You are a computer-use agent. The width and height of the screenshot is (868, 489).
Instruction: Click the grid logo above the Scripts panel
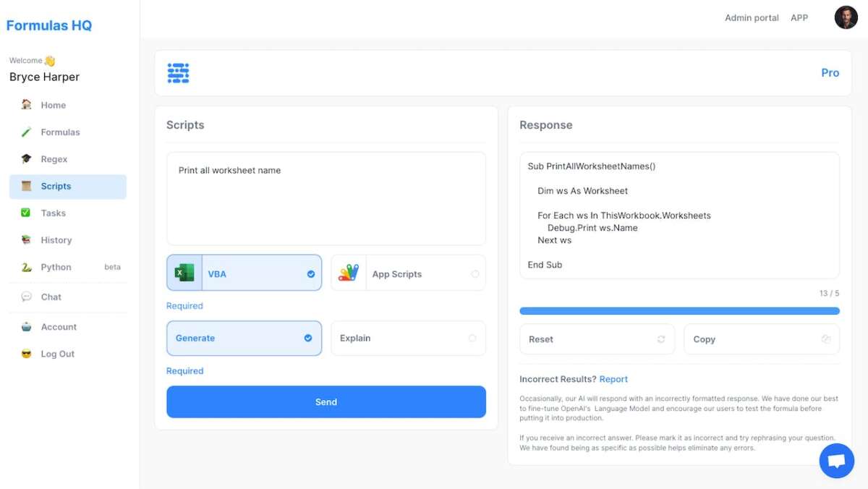(x=177, y=72)
